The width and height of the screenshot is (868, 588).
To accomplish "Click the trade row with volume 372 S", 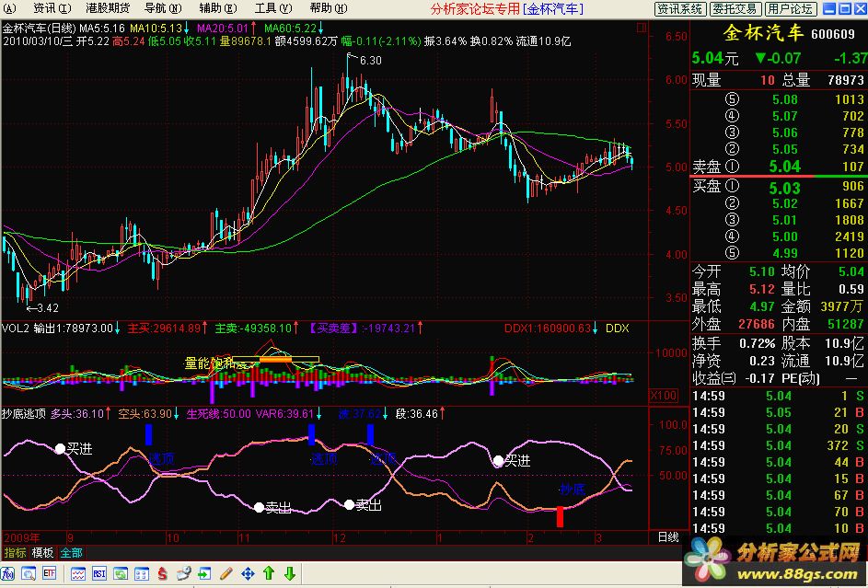I will click(x=779, y=445).
